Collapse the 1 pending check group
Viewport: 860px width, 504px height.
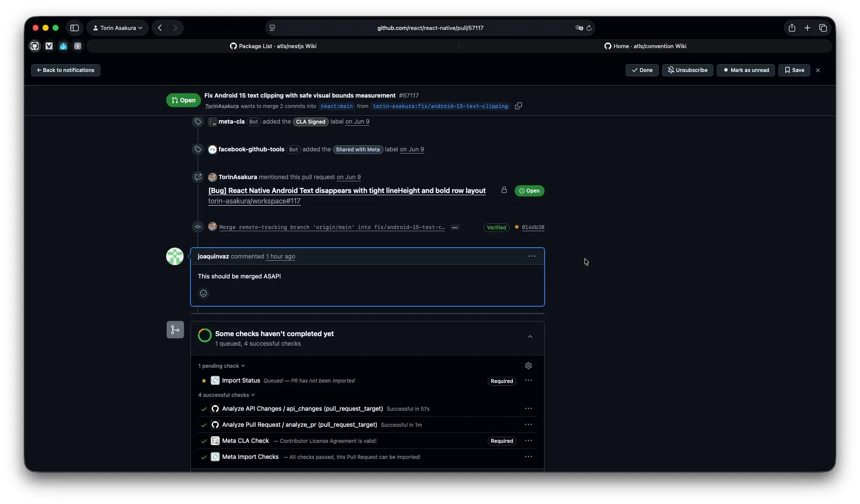point(221,366)
